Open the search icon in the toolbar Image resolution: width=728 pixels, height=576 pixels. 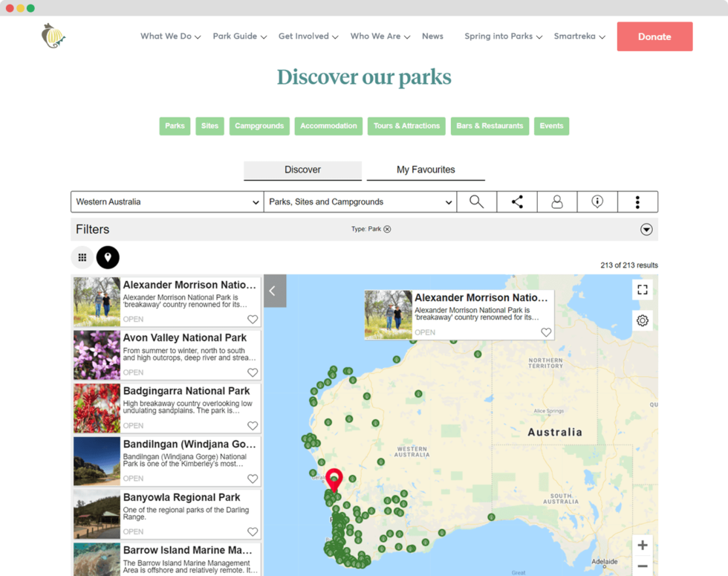[x=475, y=201]
